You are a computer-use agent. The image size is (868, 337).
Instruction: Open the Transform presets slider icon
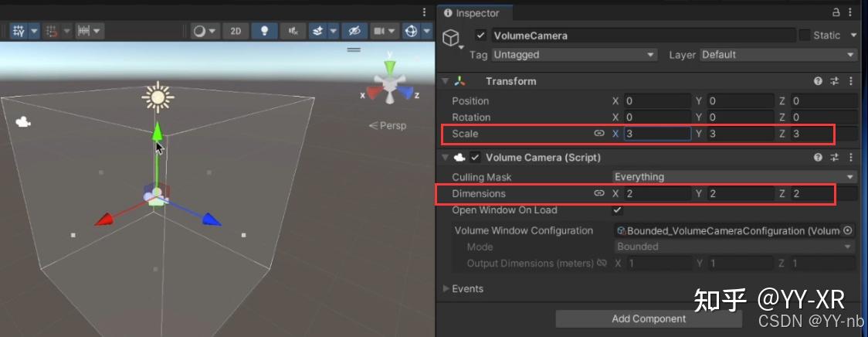point(835,81)
